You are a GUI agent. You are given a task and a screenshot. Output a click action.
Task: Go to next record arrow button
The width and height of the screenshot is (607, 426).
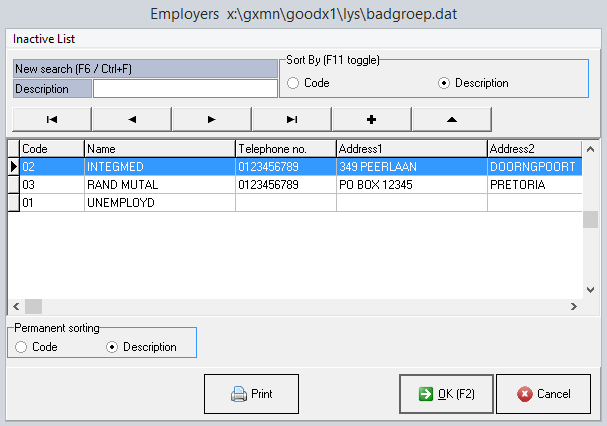coord(211,118)
